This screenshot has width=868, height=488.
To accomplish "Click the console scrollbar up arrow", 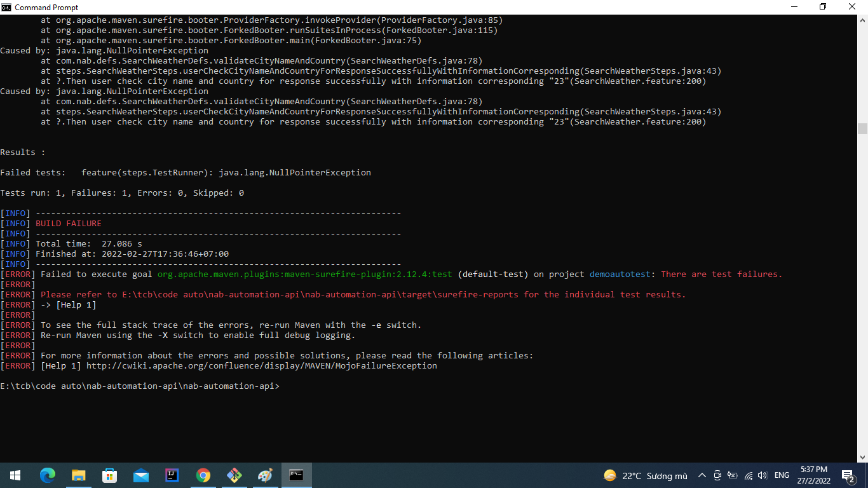I will coord(862,20).
